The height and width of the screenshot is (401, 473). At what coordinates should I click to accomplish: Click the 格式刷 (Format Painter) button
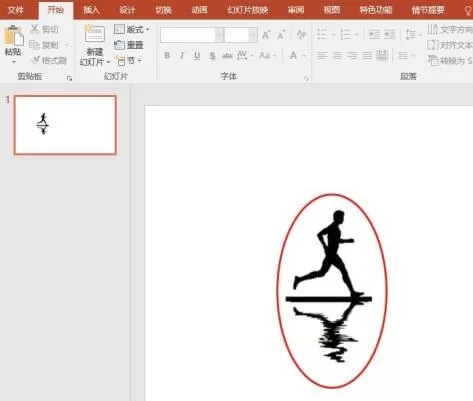pyautogui.click(x=48, y=60)
